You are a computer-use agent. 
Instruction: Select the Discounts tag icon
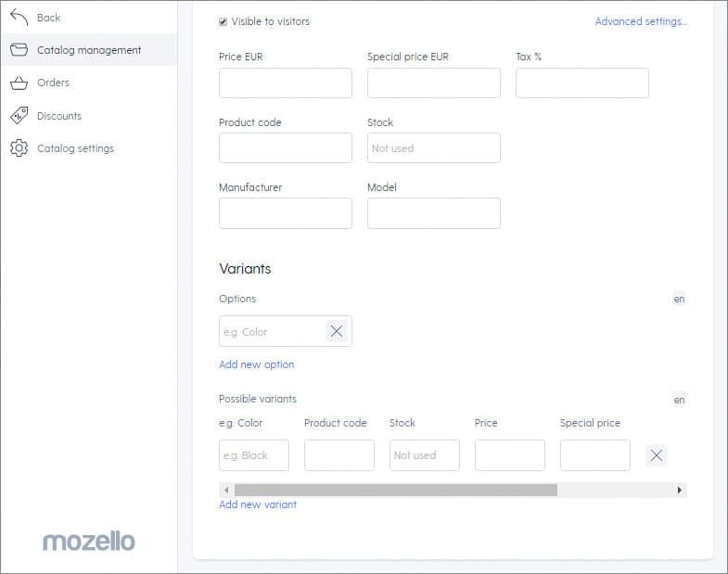pyautogui.click(x=19, y=116)
